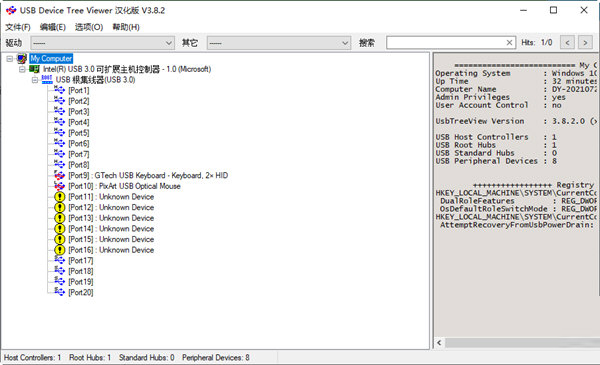600x365 pixels.
Task: Click the UsbTreeView Version line
Action: coord(516,121)
